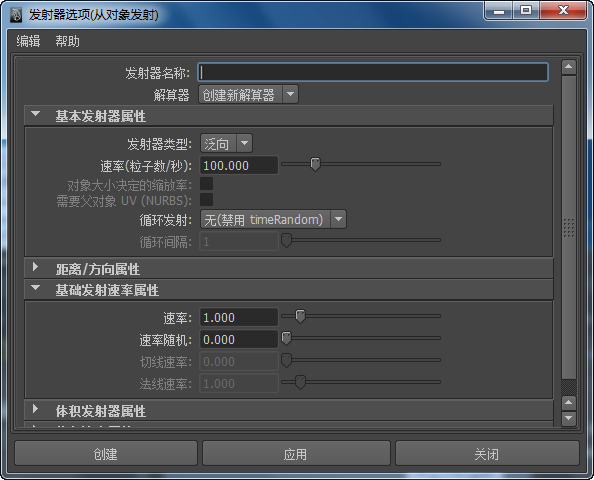Collapse the 基本发射器属性 section

(36, 114)
